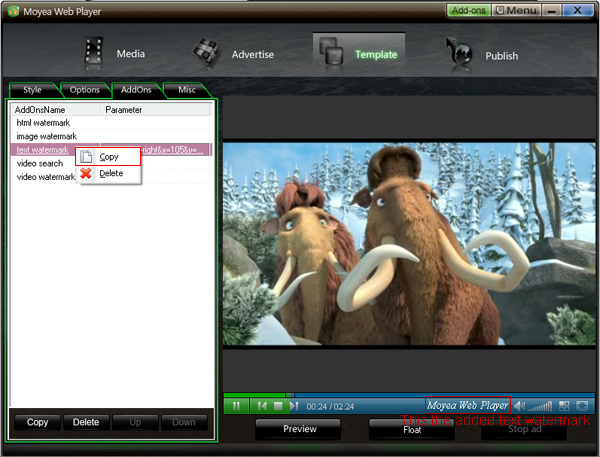Open the Media section film icon
The height and width of the screenshot is (457, 600).
93,53
